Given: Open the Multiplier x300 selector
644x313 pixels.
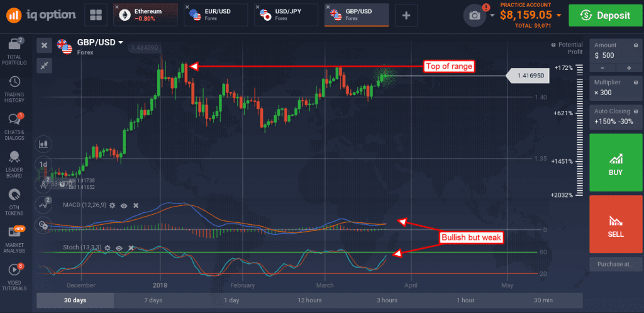Looking at the screenshot, I should (x=616, y=88).
